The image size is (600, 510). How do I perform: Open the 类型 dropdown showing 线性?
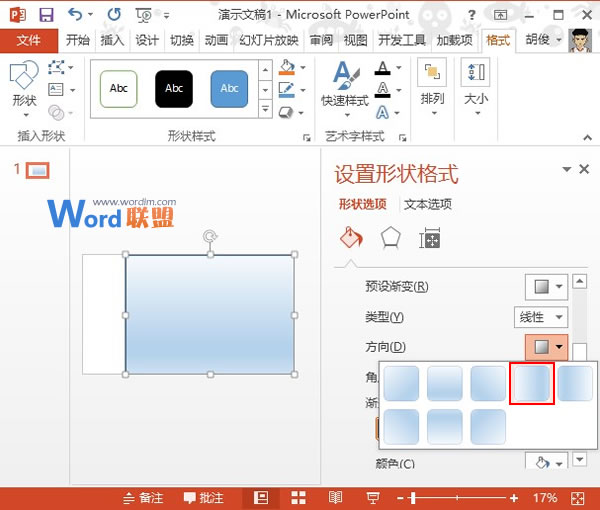541,317
